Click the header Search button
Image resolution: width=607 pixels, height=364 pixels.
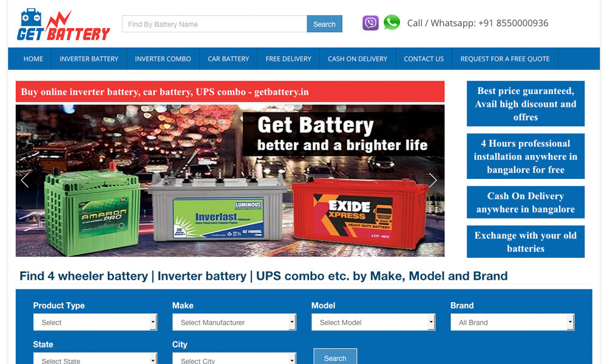point(324,24)
